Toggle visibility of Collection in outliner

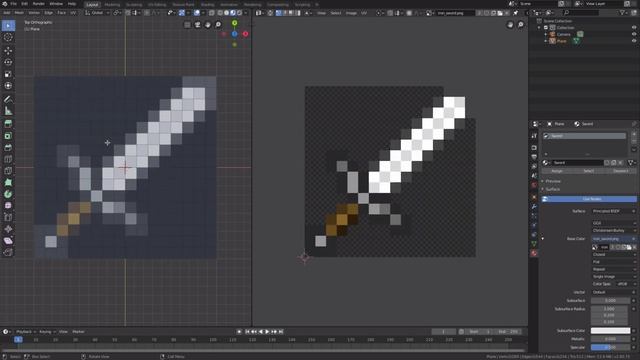point(634,27)
